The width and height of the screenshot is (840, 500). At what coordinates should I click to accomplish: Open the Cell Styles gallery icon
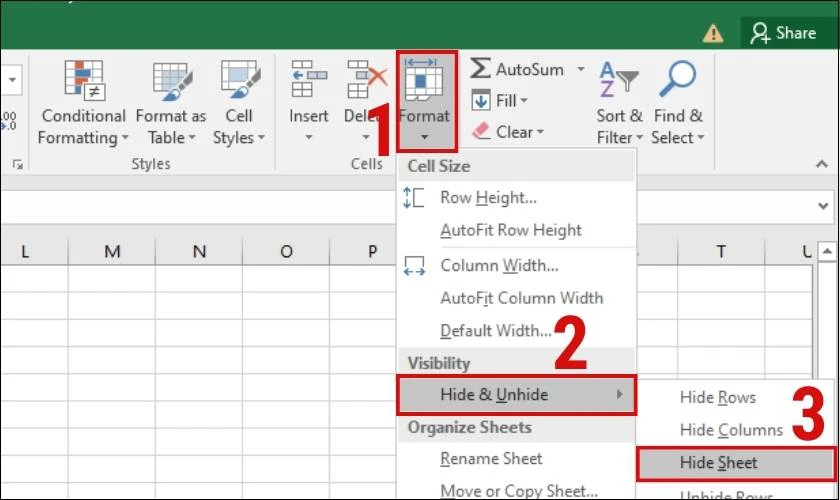pos(240,80)
